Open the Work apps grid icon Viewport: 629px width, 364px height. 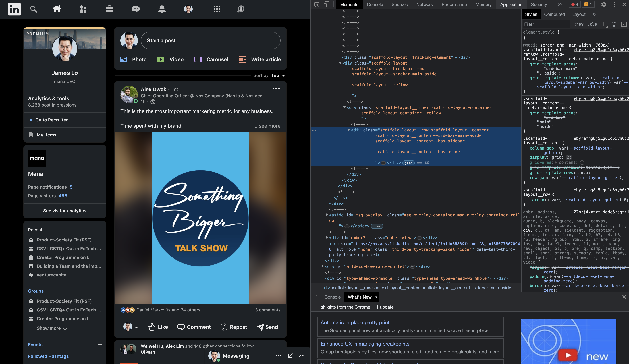coord(217,9)
